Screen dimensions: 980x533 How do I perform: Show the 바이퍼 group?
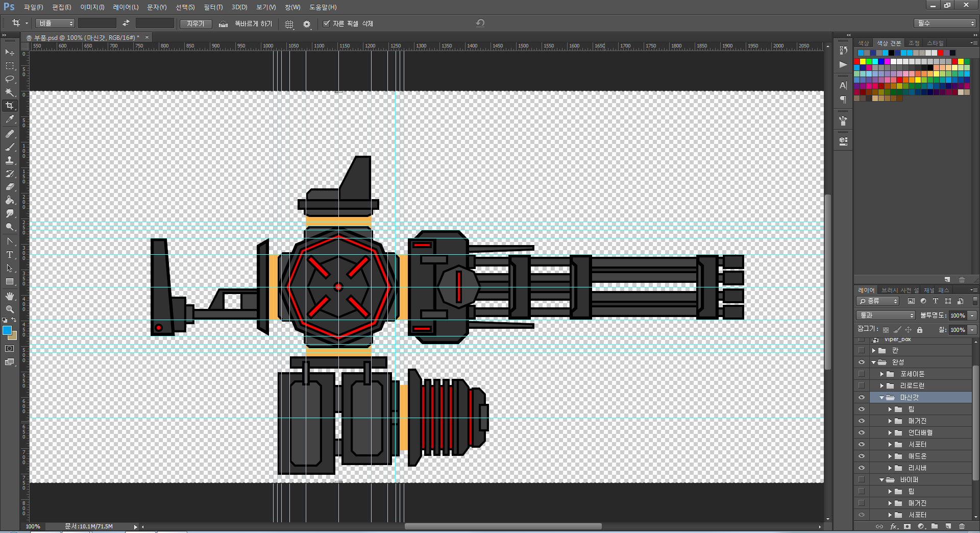click(862, 480)
